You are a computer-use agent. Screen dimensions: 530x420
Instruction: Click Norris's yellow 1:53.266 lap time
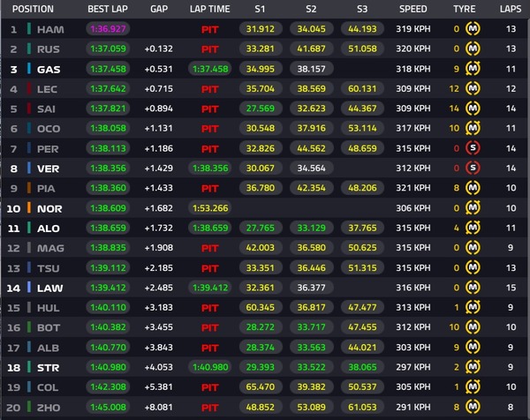click(x=209, y=208)
